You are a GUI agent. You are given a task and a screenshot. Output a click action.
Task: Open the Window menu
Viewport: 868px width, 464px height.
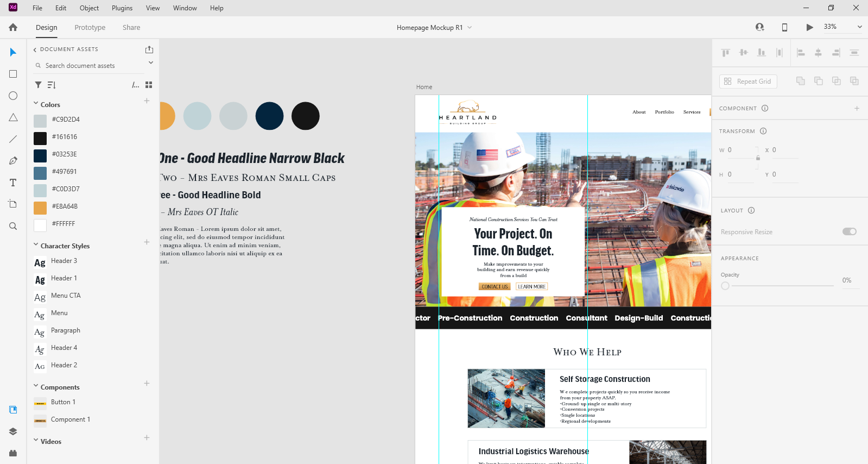coord(185,8)
